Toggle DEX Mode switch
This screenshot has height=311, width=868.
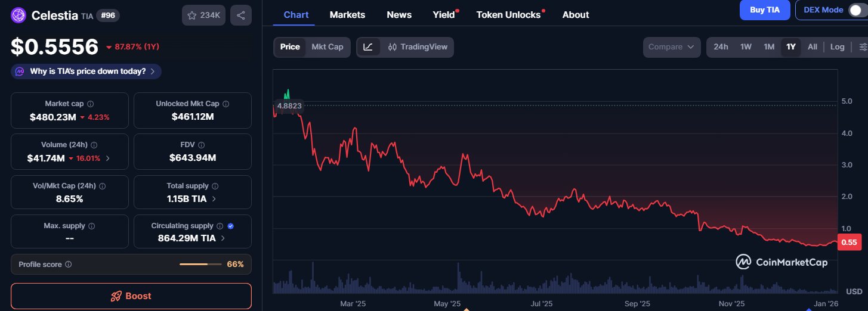point(856,10)
